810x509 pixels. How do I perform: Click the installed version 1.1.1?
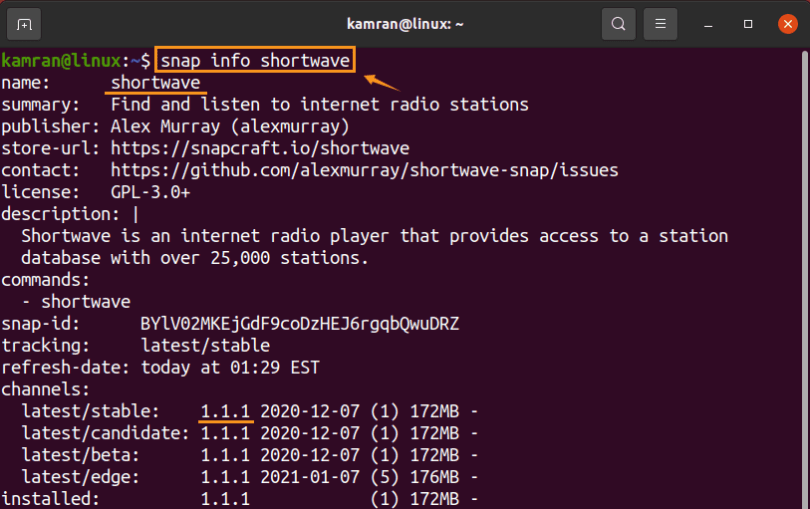click(225, 499)
